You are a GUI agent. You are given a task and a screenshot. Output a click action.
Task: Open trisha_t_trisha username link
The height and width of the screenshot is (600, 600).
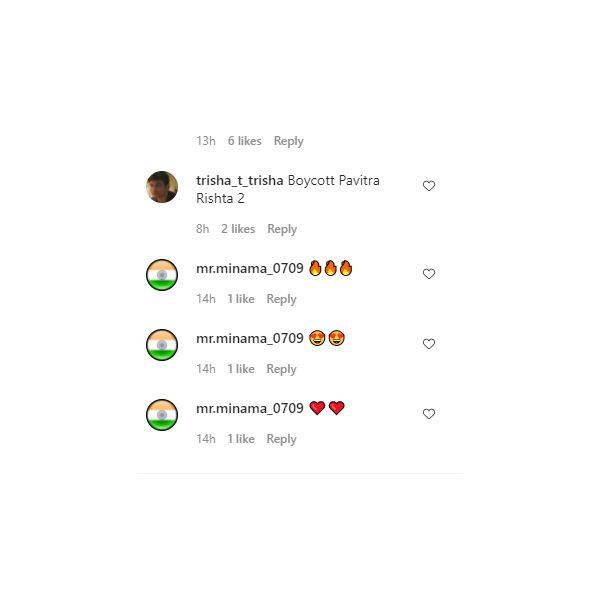[x=240, y=181]
